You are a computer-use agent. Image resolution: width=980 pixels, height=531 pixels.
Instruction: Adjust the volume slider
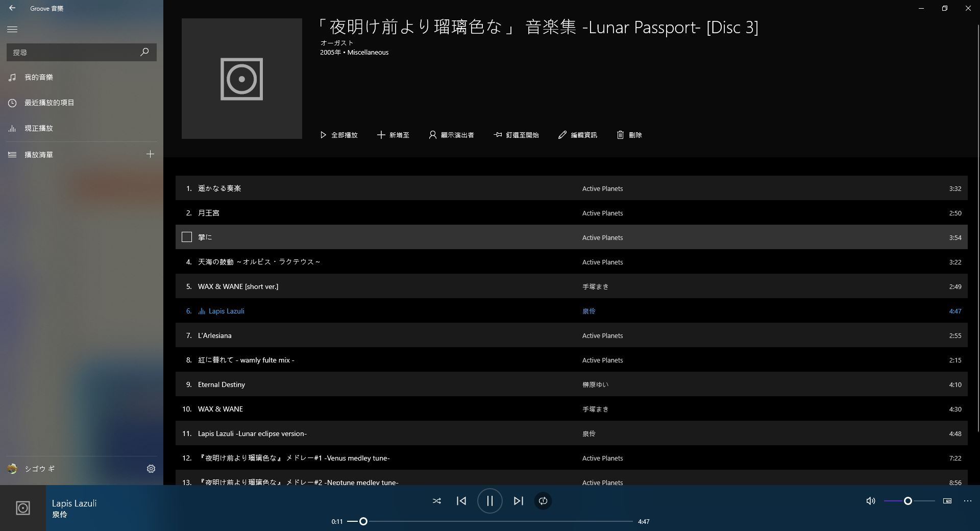point(910,501)
